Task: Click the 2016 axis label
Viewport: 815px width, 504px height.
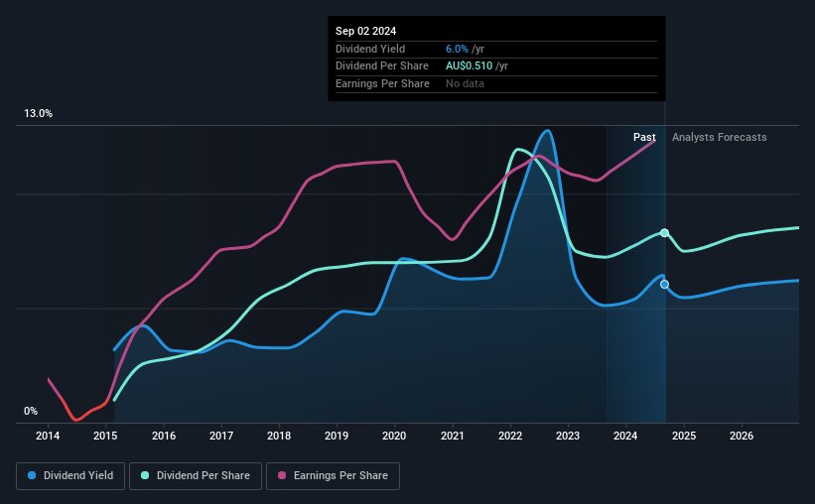Action: [164, 436]
